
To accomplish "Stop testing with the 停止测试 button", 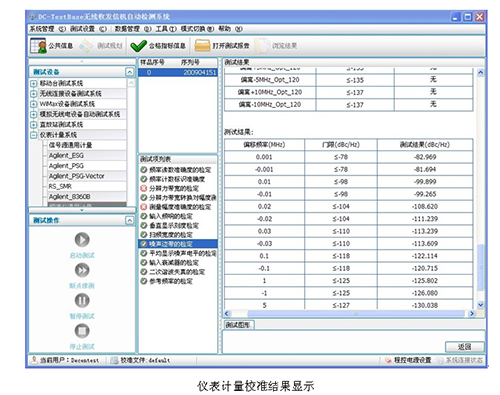I will tap(82, 331).
